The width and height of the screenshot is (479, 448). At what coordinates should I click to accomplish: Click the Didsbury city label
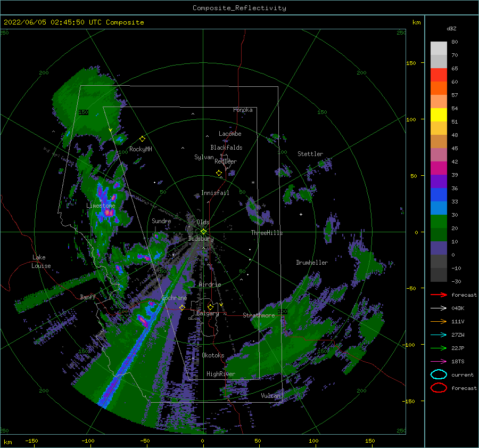click(201, 239)
